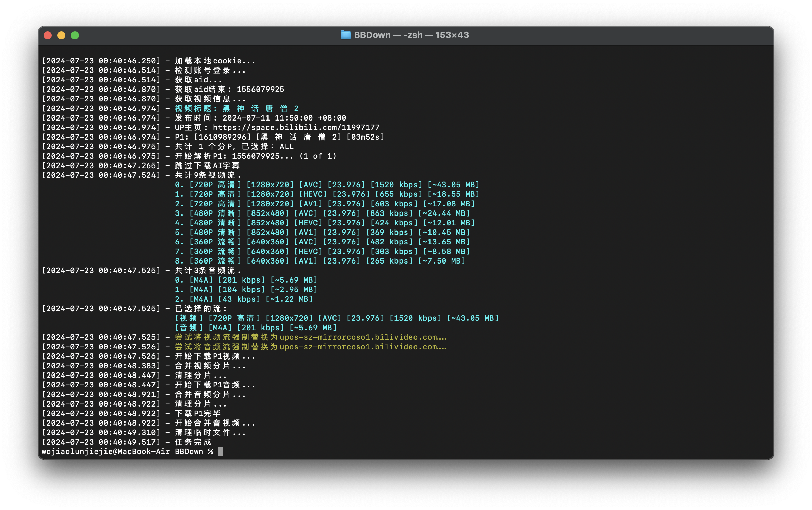Click the yellow minimize window button
The height and width of the screenshot is (510, 812).
pos(61,35)
